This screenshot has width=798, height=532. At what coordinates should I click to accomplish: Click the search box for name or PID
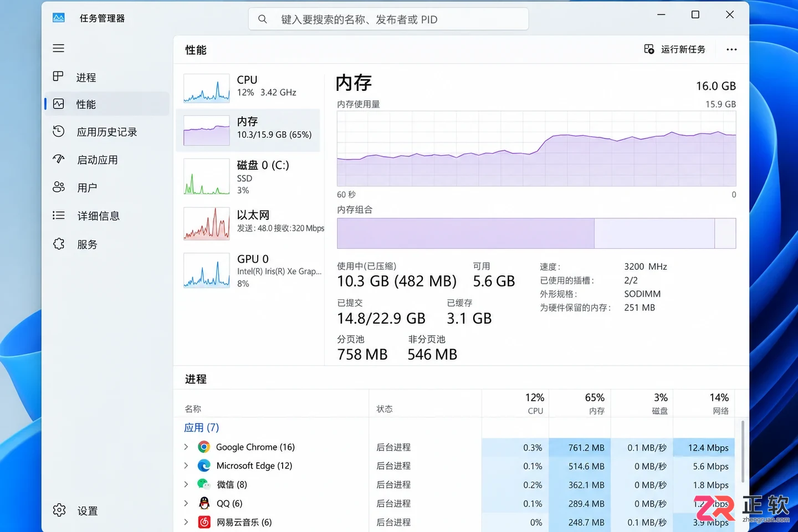click(x=388, y=19)
